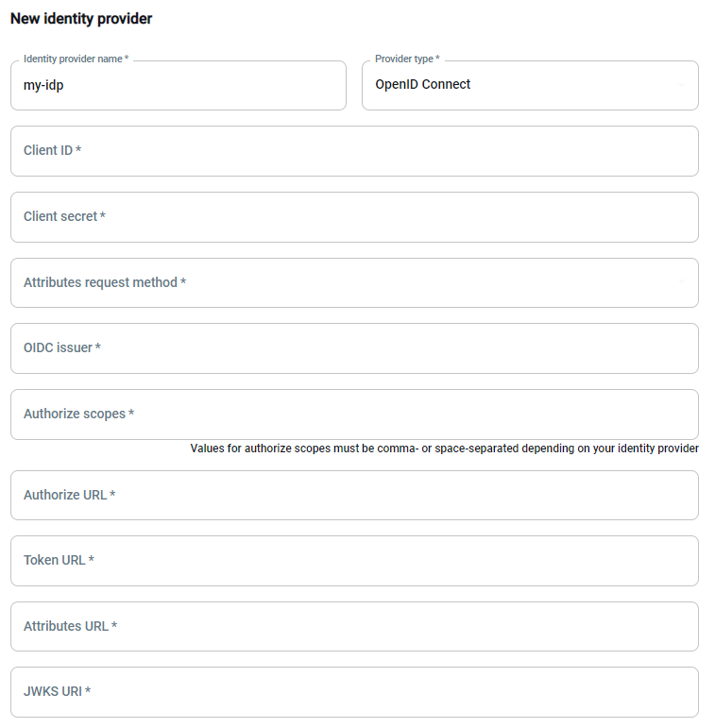Focus the Attributes URL input

coord(354,627)
